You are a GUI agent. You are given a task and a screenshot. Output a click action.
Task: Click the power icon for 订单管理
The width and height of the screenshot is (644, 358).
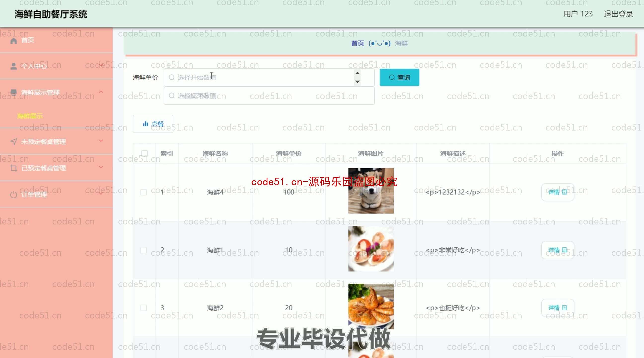(x=14, y=194)
